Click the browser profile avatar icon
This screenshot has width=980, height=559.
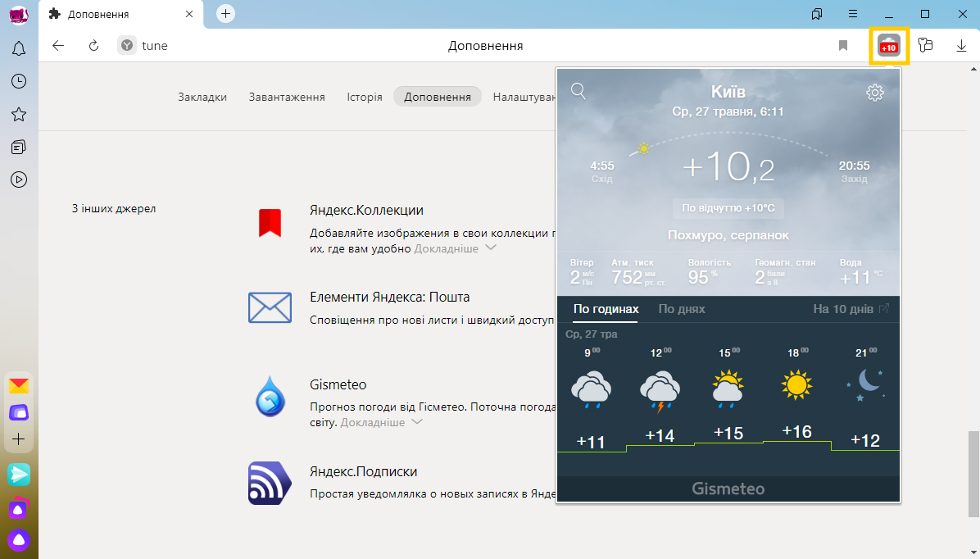tap(19, 15)
